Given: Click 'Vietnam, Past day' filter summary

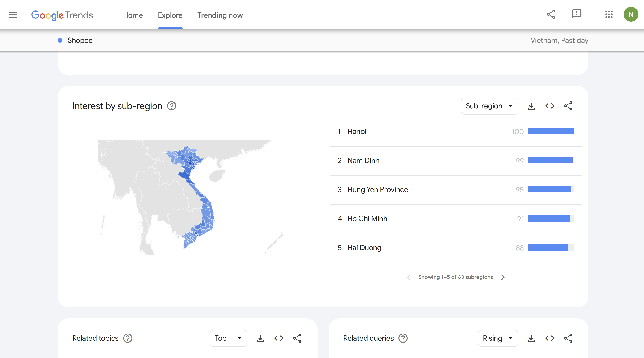Looking at the screenshot, I should (559, 40).
